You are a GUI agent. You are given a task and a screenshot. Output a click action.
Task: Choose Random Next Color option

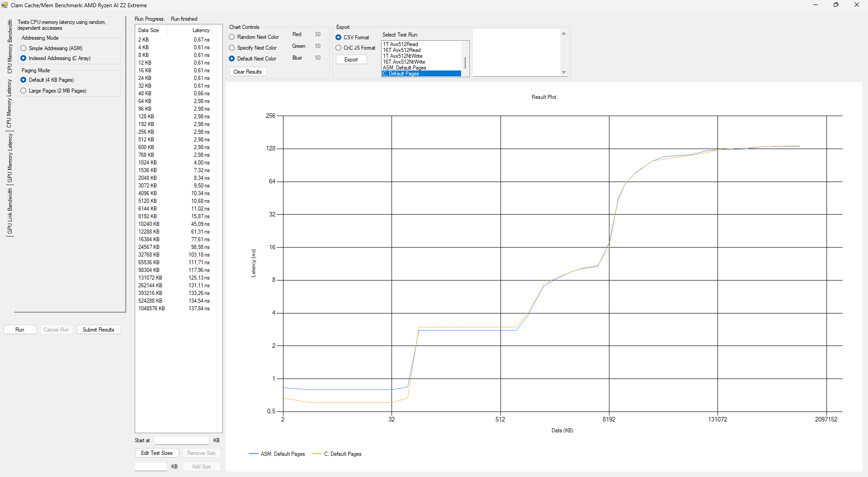(232, 37)
